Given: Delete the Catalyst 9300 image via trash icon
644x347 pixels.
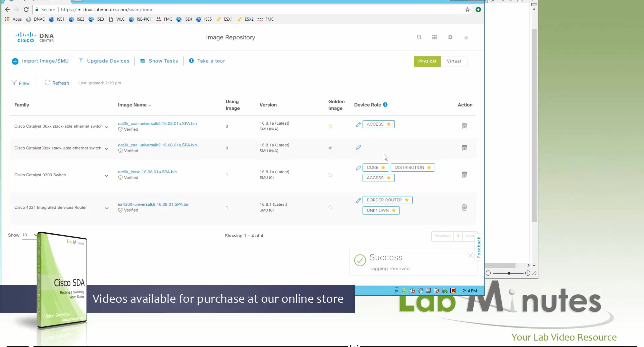Looking at the screenshot, I should [x=464, y=175].
